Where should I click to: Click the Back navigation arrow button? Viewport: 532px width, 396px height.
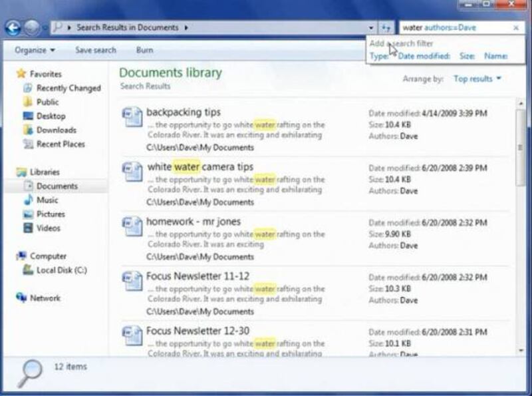click(x=13, y=27)
